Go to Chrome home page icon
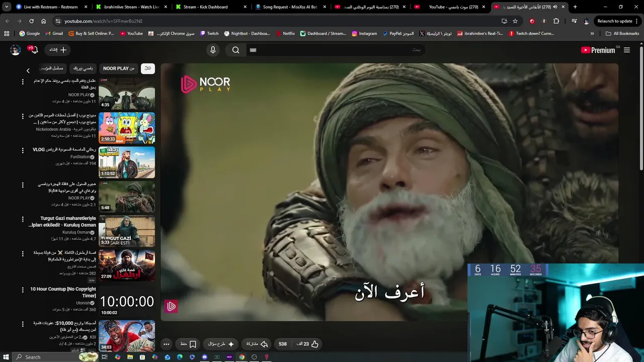 pyautogui.click(x=43, y=21)
